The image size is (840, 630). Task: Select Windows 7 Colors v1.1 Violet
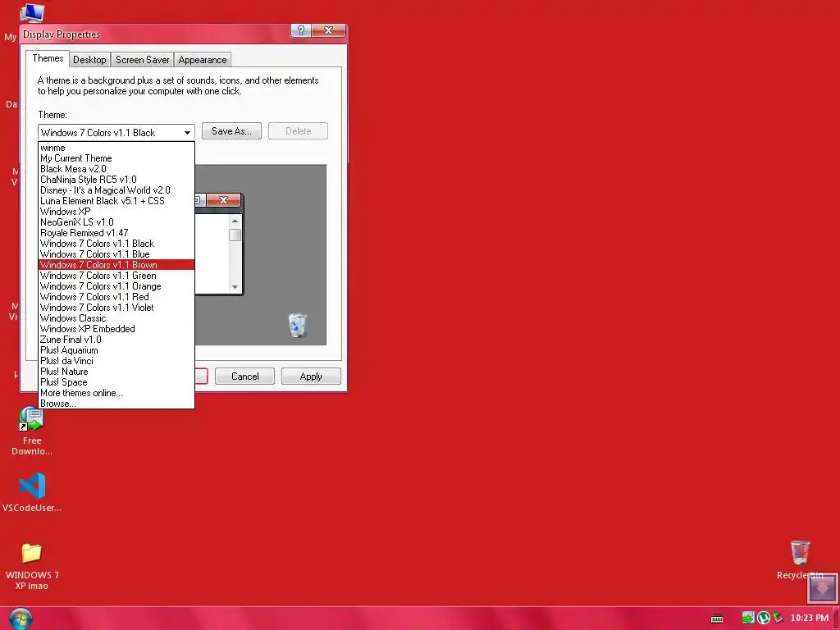coord(116,308)
